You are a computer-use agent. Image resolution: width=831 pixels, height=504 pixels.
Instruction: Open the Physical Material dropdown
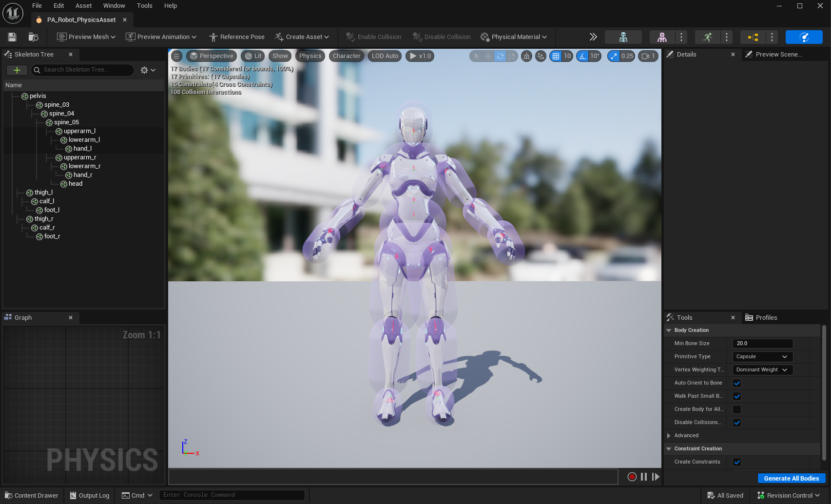(514, 37)
